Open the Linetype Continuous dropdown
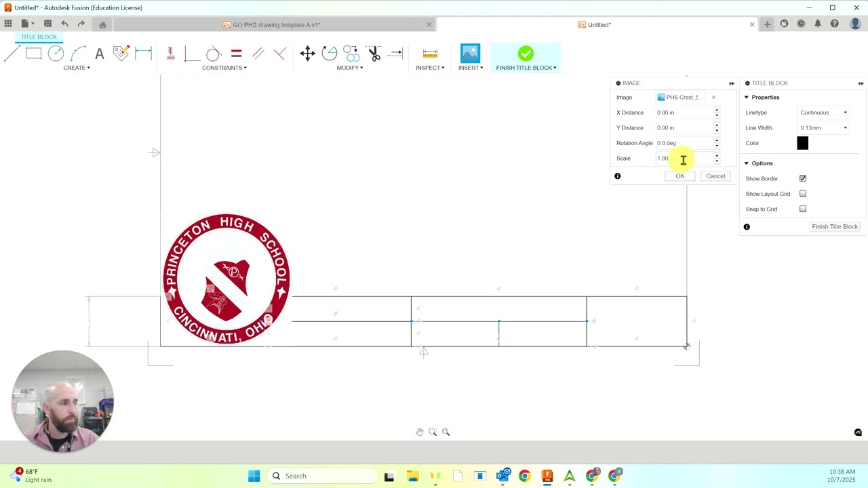 pyautogui.click(x=823, y=113)
